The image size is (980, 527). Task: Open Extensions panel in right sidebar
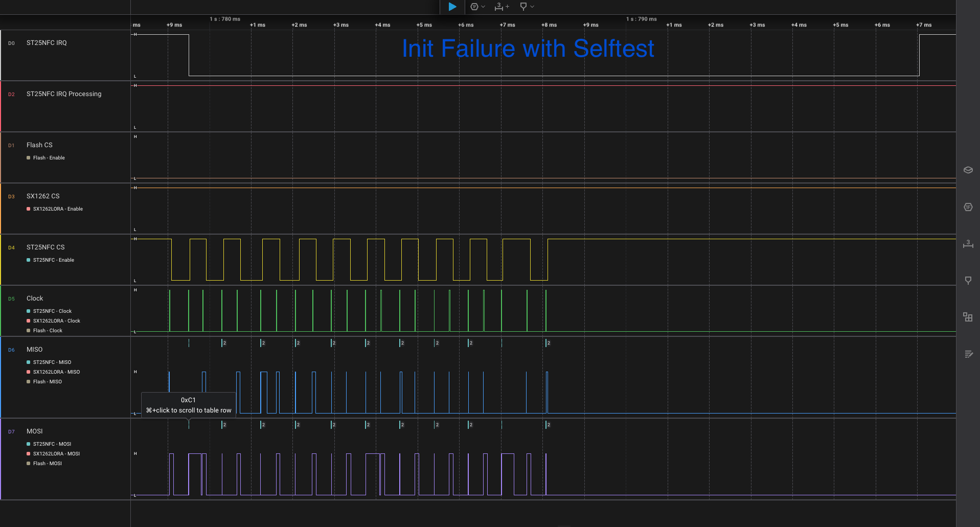[968, 317]
